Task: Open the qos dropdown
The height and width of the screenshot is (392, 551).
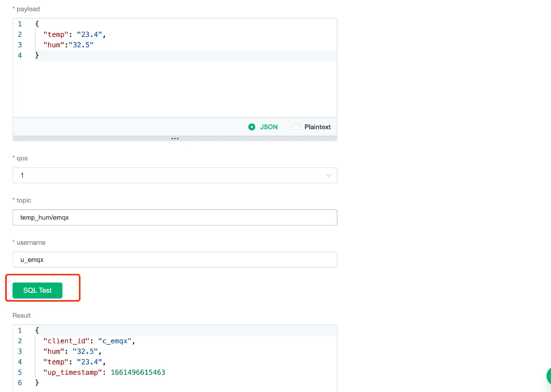Action: coord(175,175)
